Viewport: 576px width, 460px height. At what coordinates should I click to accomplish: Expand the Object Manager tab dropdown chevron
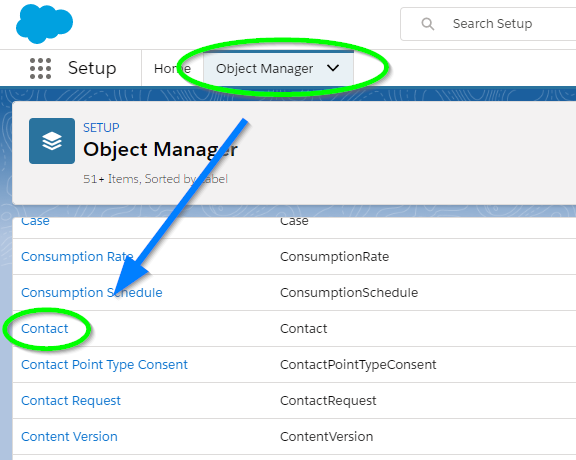(333, 68)
